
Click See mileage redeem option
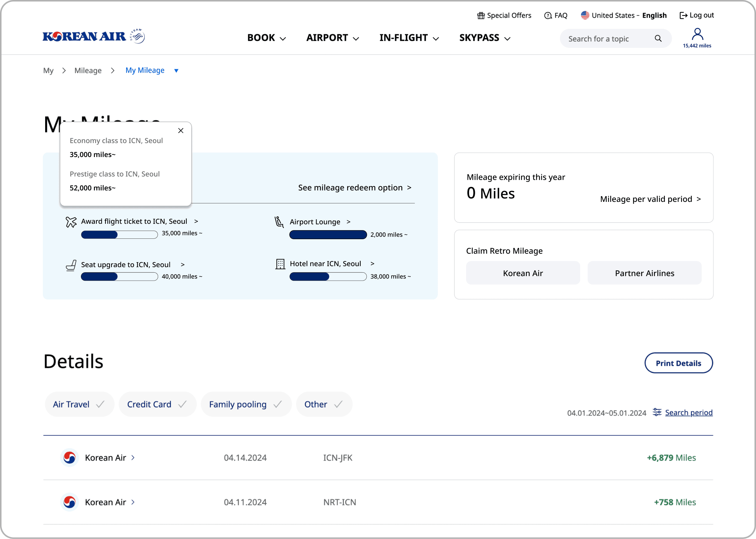pyautogui.click(x=355, y=188)
